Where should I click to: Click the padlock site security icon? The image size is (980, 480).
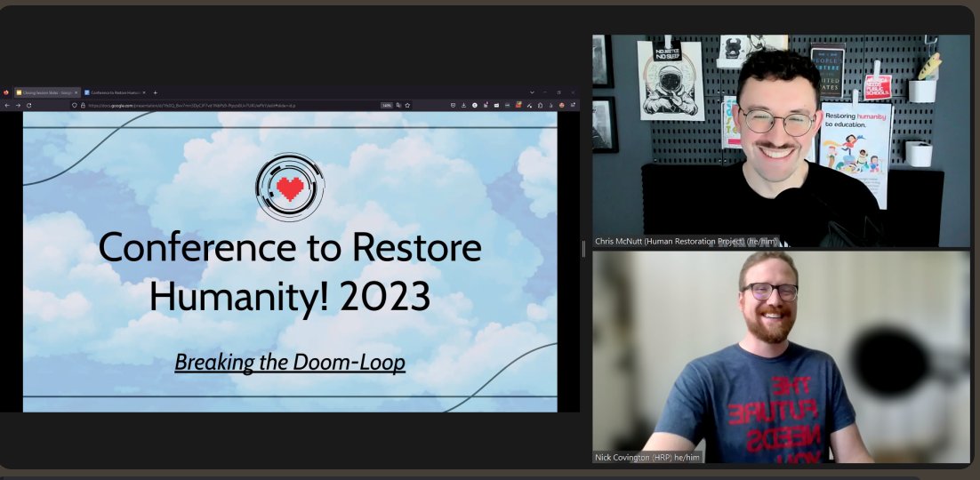click(x=83, y=106)
